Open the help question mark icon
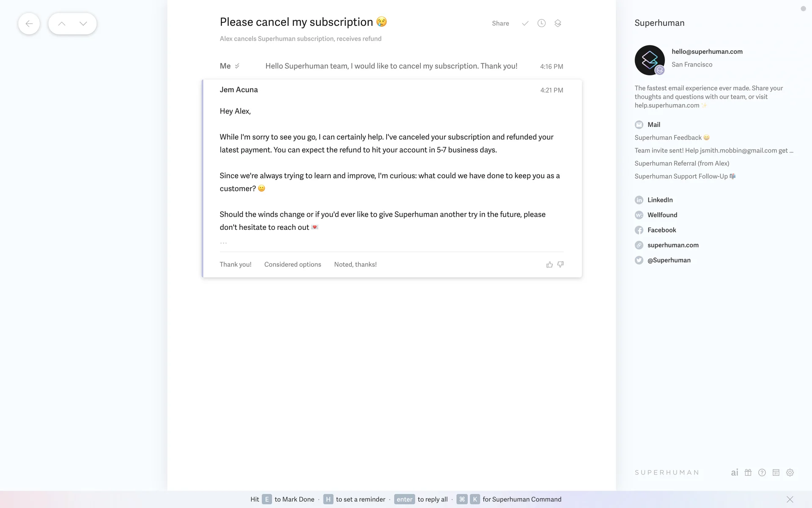This screenshot has height=508, width=812. 762,472
